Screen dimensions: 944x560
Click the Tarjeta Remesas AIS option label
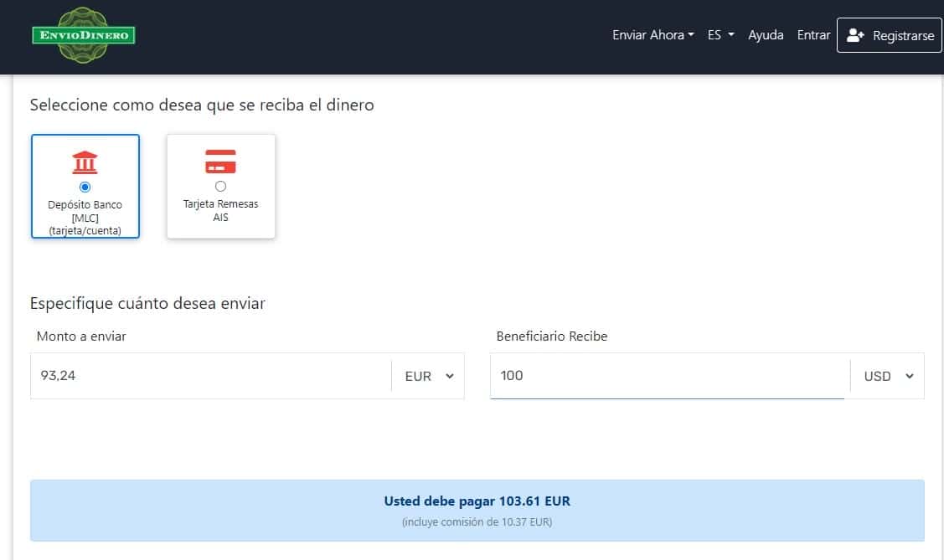220,211
